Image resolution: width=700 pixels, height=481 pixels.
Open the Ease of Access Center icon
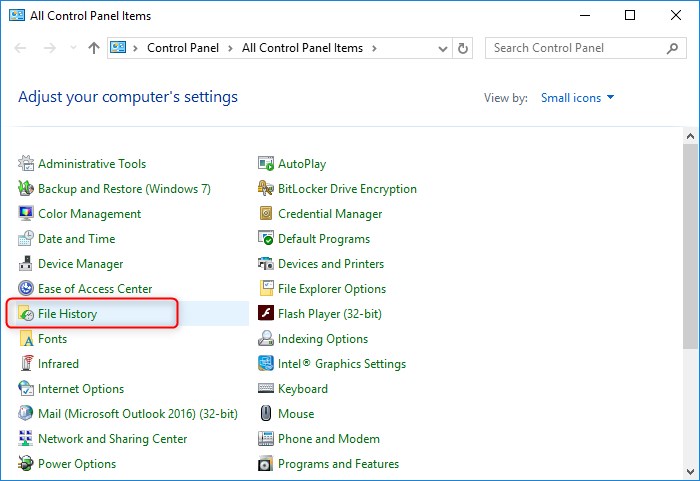pyautogui.click(x=26, y=289)
